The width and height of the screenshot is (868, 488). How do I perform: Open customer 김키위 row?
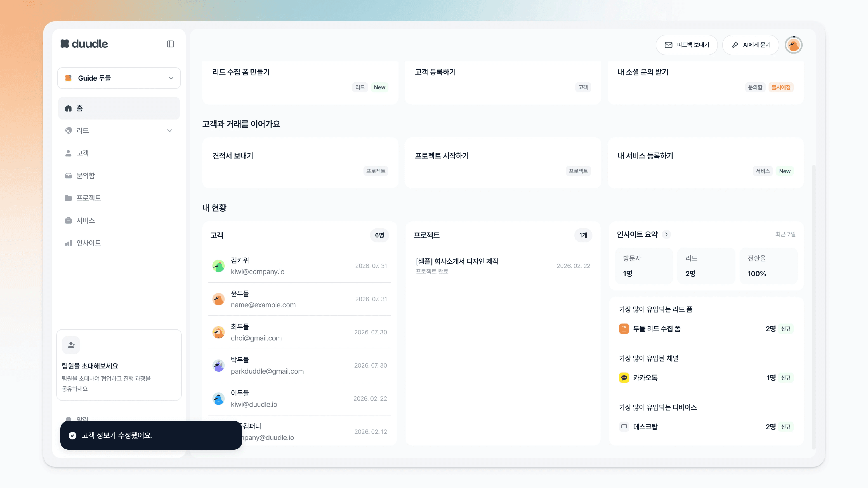[300, 266]
